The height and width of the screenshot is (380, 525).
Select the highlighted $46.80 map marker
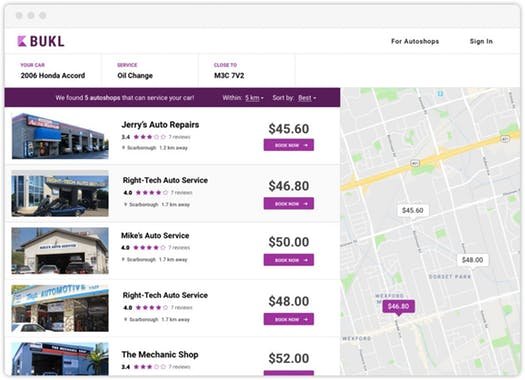point(398,306)
